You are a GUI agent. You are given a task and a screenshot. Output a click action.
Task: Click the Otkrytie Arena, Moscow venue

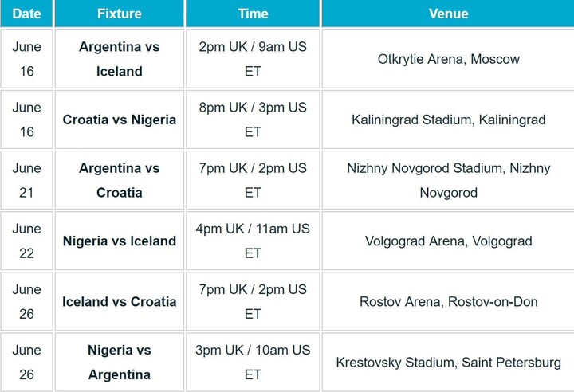(448, 59)
